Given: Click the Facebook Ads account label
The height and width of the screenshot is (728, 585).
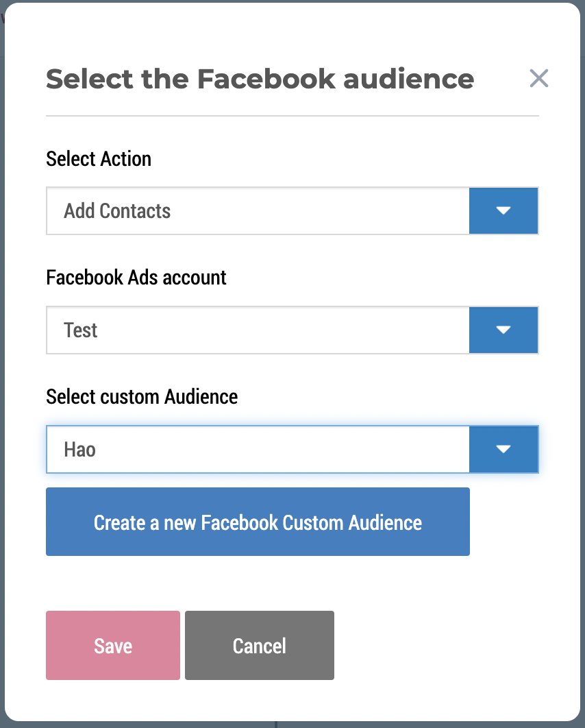Looking at the screenshot, I should coord(136,278).
